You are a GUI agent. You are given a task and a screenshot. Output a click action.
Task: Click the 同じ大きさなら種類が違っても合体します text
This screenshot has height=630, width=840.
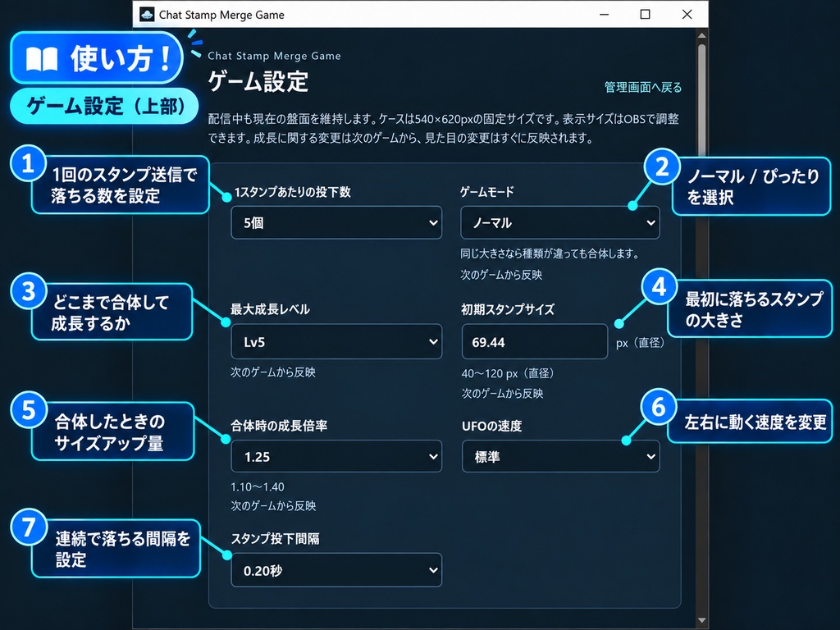(x=550, y=253)
